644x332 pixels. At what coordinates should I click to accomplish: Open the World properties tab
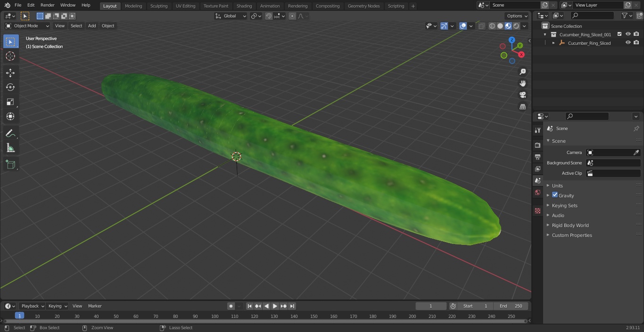[537, 192]
